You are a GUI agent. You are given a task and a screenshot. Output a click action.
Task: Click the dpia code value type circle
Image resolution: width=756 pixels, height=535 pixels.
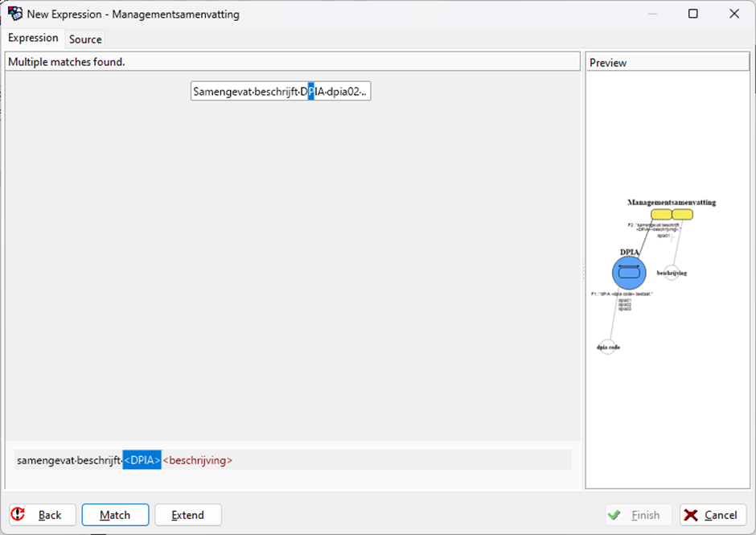coord(608,347)
